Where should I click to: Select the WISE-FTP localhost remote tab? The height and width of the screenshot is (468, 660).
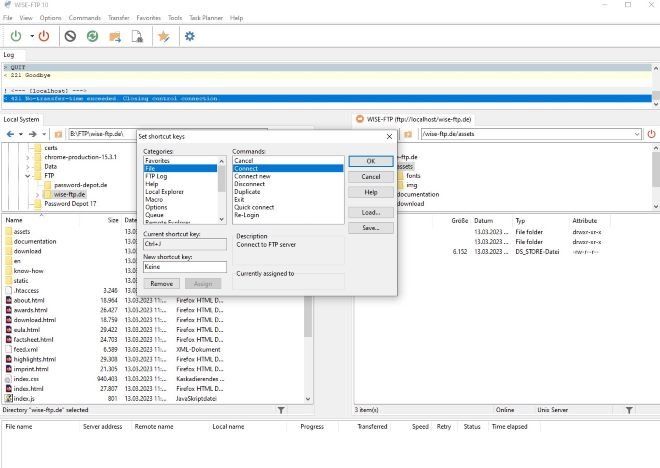(414, 120)
